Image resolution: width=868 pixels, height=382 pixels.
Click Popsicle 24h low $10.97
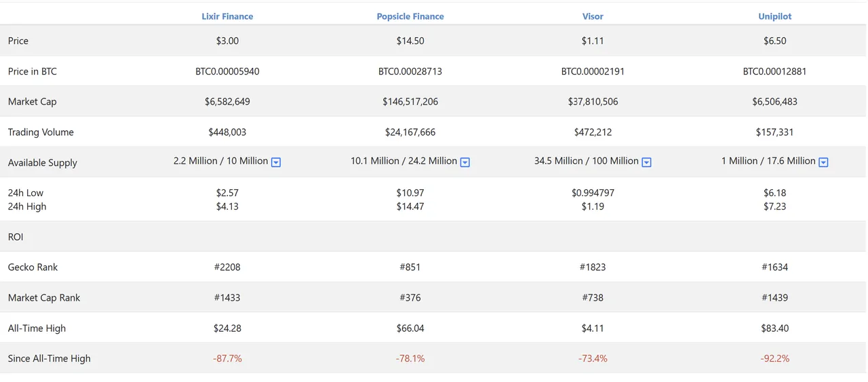coord(410,193)
